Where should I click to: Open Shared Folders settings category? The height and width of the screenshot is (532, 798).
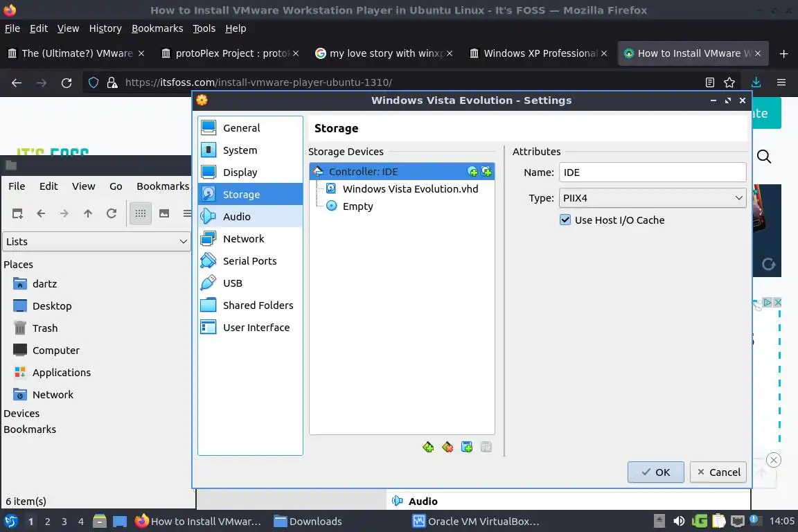pyautogui.click(x=250, y=305)
